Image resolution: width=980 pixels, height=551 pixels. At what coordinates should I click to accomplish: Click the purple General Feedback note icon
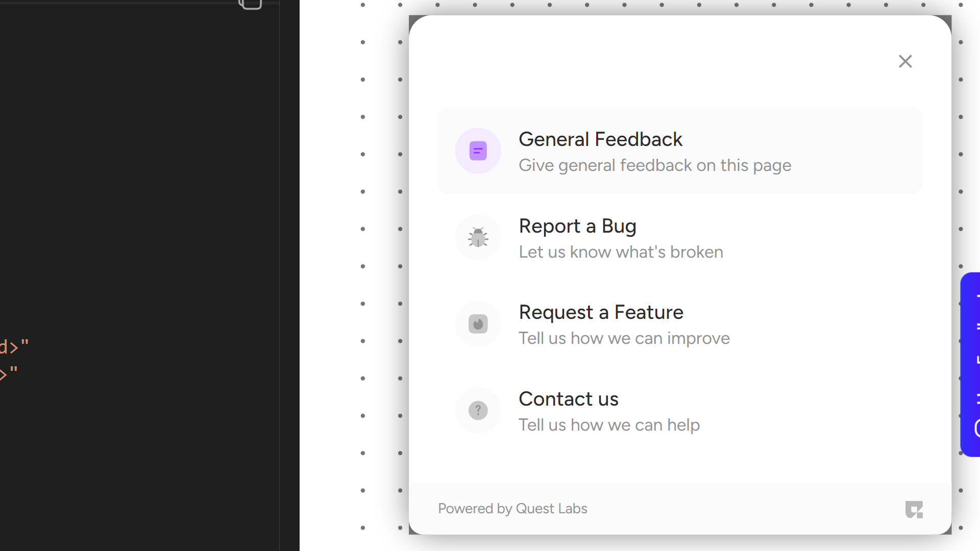(x=478, y=151)
